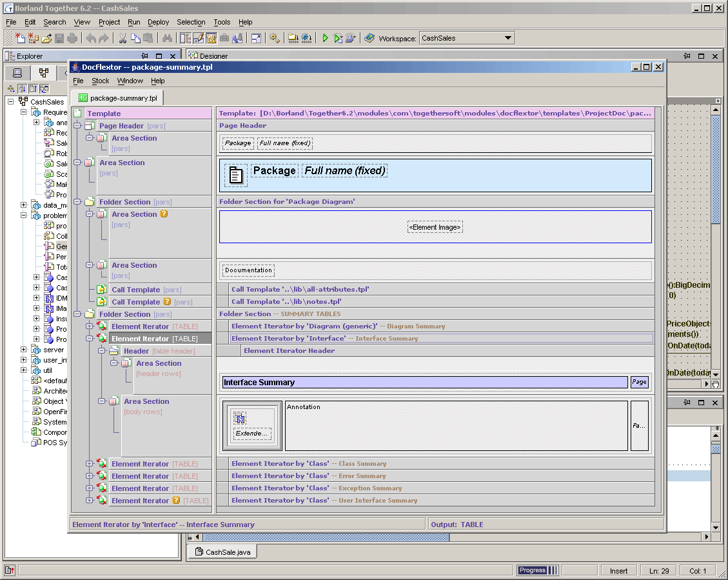
Task: Click the Print icon in the main toolbar
Action: [x=72, y=38]
